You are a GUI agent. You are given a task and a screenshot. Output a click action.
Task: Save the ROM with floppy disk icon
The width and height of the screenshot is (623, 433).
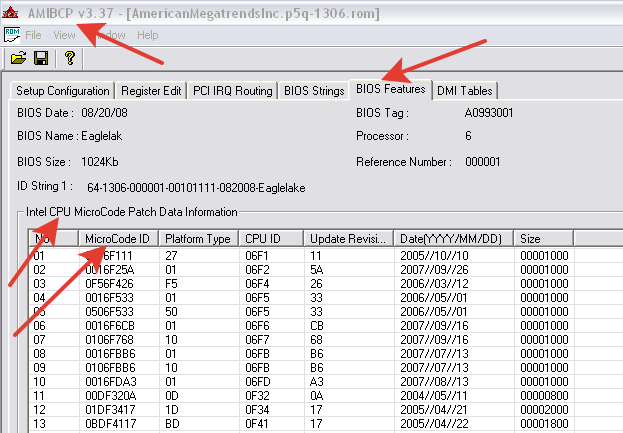pos(41,58)
